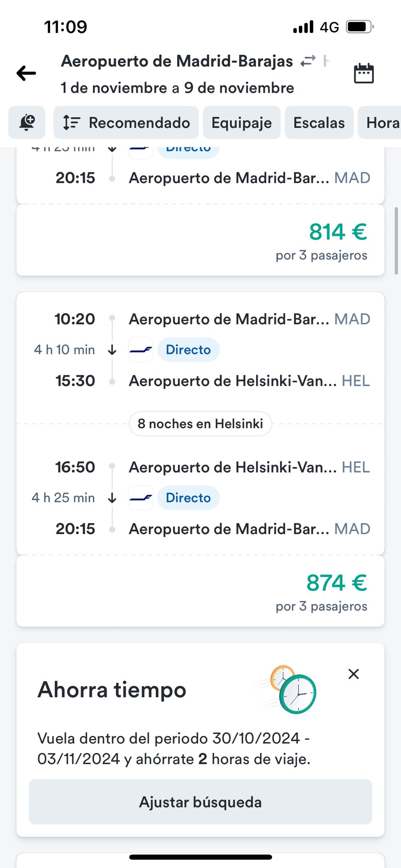401x868 pixels.
Task: Tap the price alert bell icon
Action: (27, 122)
